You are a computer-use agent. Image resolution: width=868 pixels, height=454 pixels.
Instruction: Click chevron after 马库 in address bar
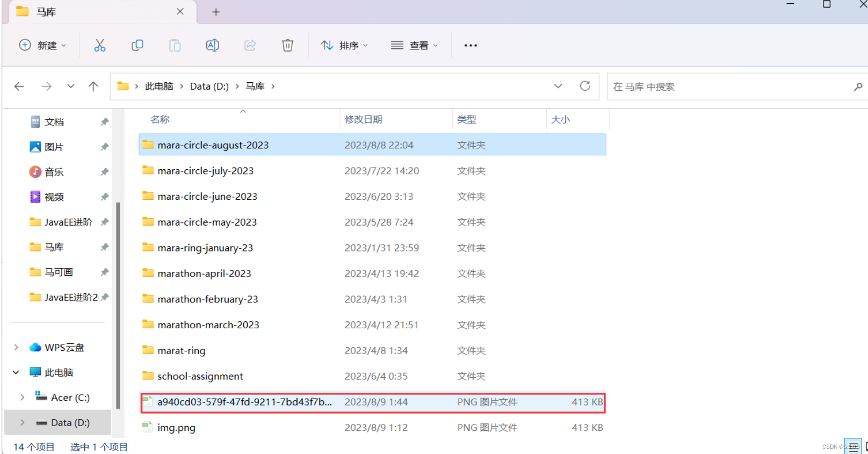click(x=273, y=87)
